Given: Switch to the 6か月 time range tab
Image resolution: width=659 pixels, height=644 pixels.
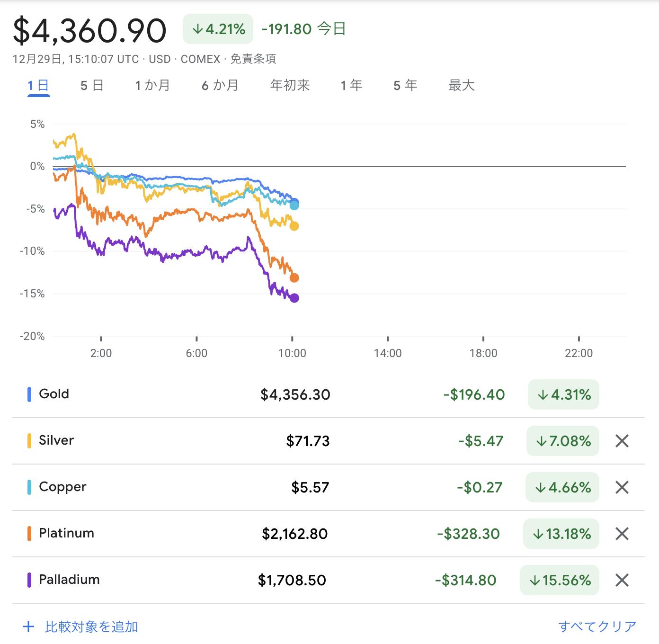Looking at the screenshot, I should pyautogui.click(x=220, y=86).
